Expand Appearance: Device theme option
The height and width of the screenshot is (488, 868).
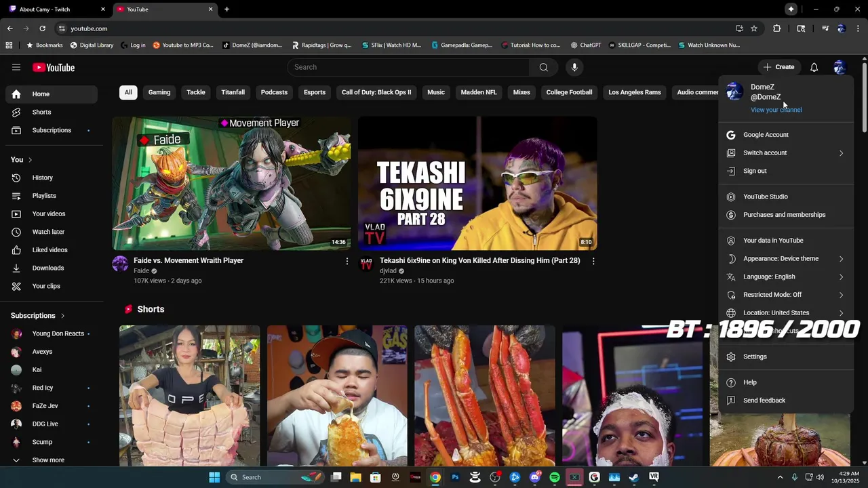coord(786,258)
